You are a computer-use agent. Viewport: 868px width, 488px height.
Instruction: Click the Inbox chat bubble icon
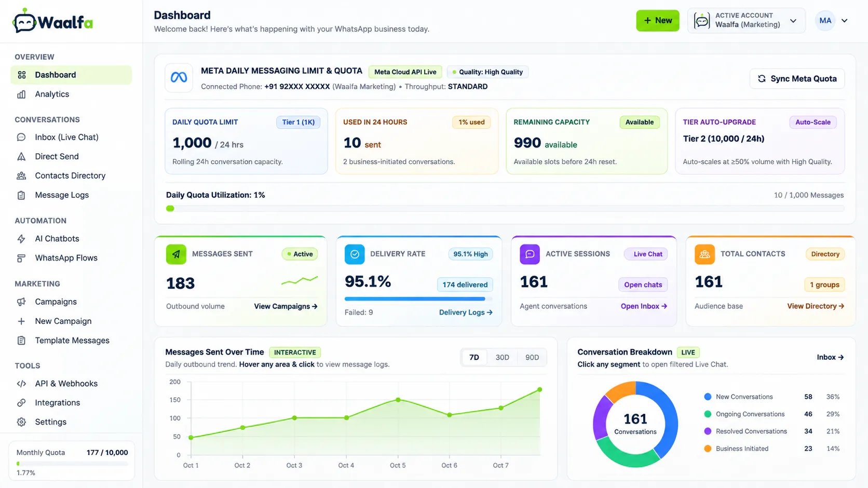tap(21, 137)
